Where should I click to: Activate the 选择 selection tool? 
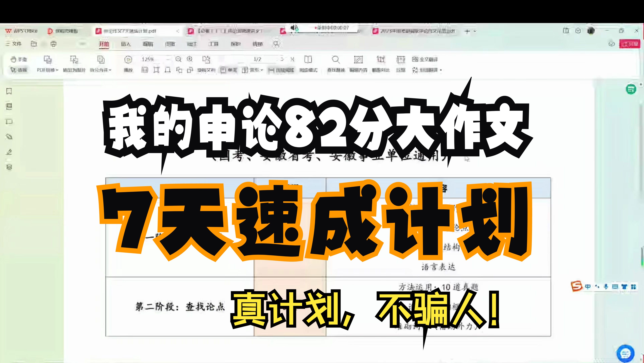19,70
